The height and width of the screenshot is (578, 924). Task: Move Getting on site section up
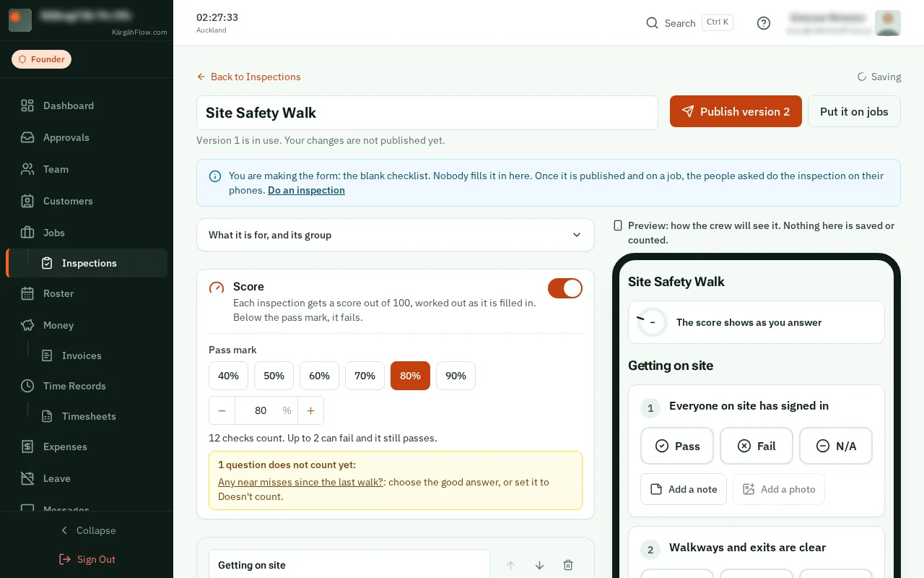point(510,565)
